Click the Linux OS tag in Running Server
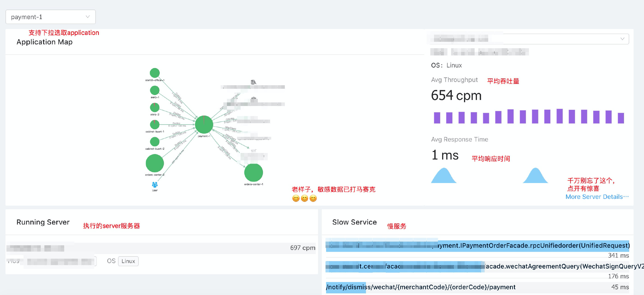 128,261
